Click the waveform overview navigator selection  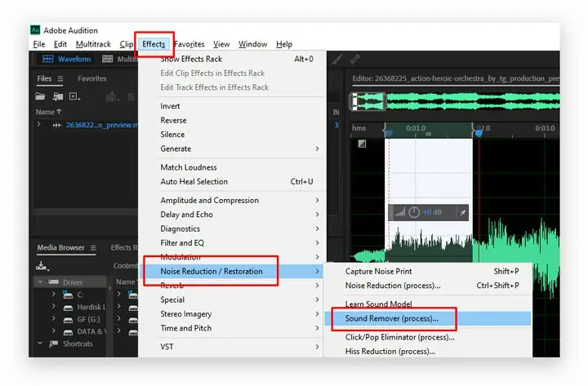tap(367, 101)
